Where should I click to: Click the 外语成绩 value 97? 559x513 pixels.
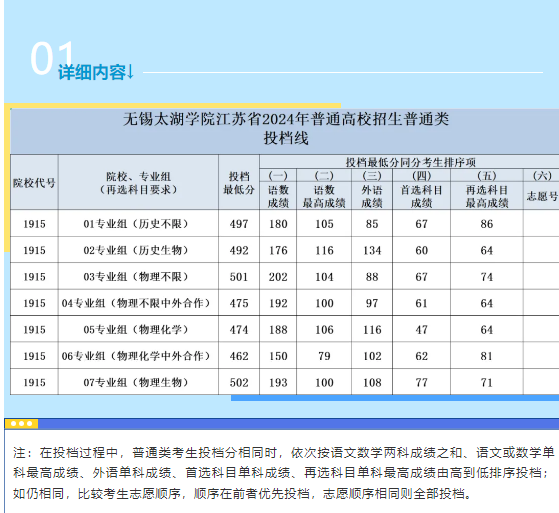pos(372,303)
